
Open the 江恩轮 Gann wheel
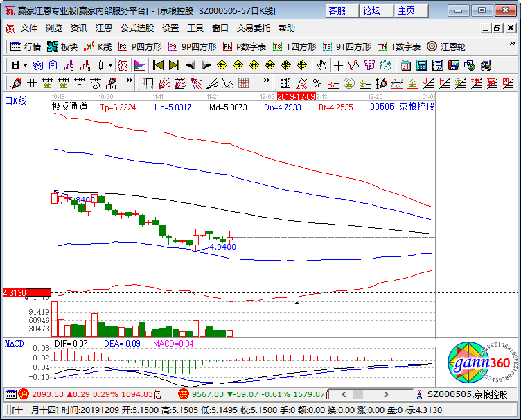tap(446, 46)
